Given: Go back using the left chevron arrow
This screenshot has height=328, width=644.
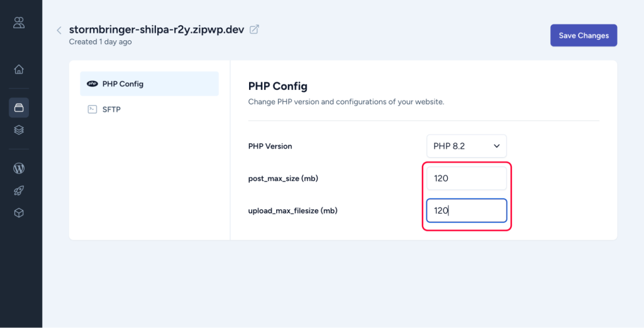Looking at the screenshot, I should [x=59, y=30].
